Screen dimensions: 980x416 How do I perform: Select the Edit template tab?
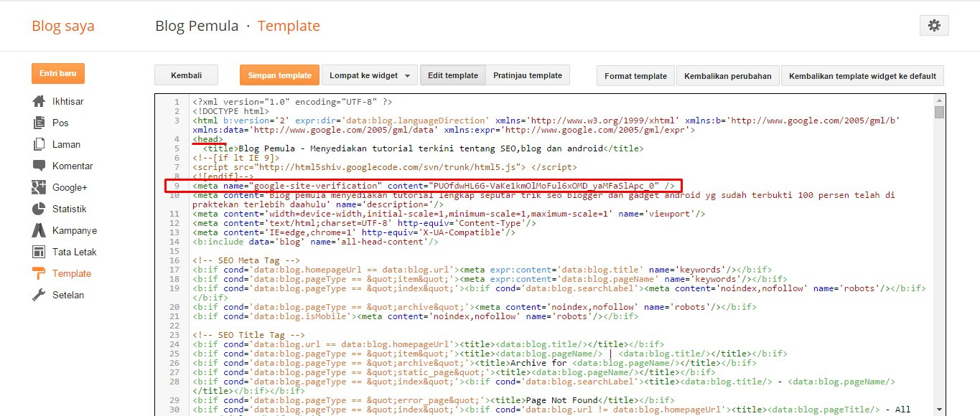(452, 75)
